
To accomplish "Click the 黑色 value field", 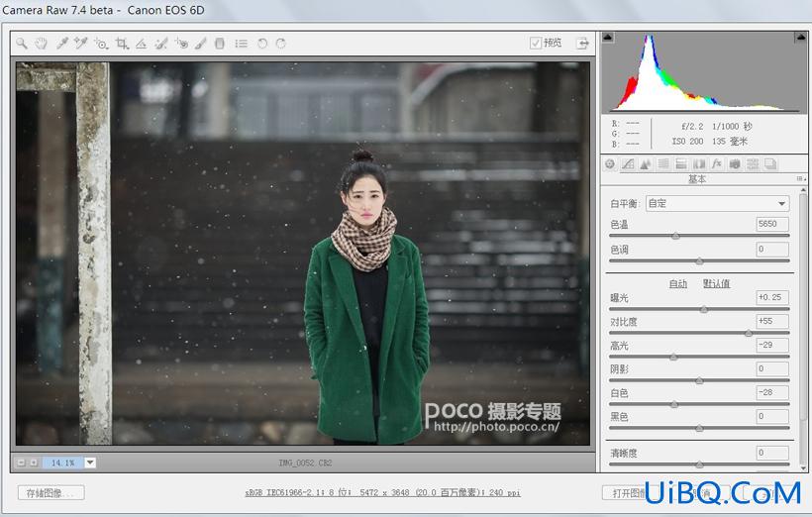I will click(x=772, y=417).
